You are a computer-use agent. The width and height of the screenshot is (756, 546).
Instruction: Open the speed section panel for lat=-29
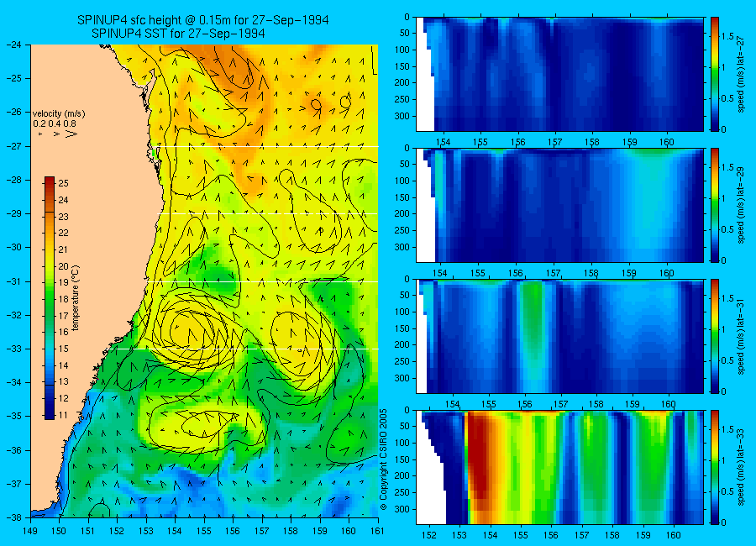tap(559, 206)
